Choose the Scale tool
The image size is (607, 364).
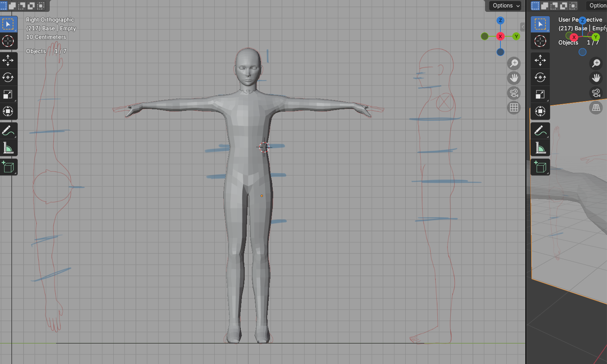[8, 94]
